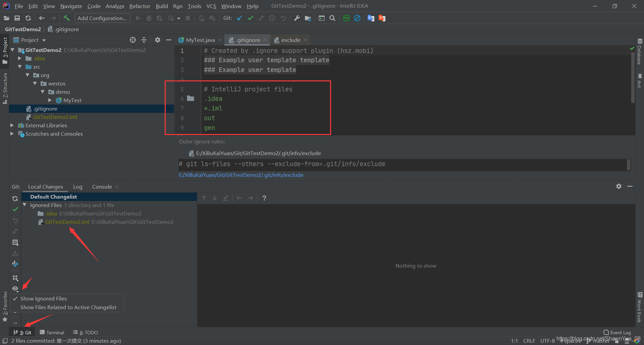Toggle the Word Book right side tool window

[640, 307]
